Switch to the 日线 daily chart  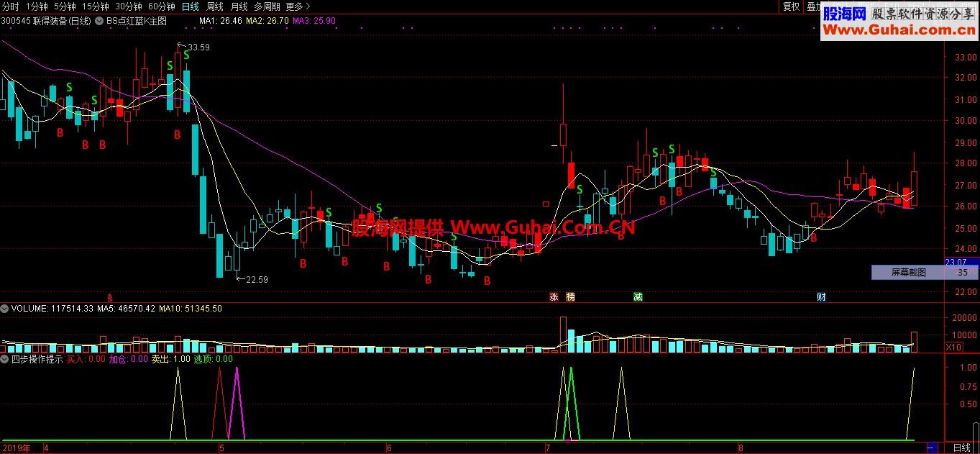191,6
